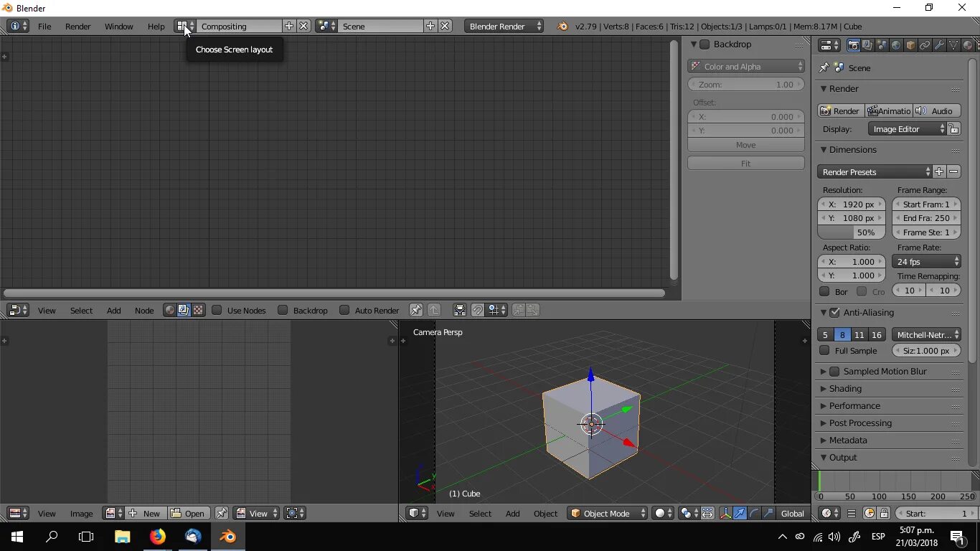Screen dimensions: 980x551
Task: Select the Material node tree type icon
Action: (169, 310)
